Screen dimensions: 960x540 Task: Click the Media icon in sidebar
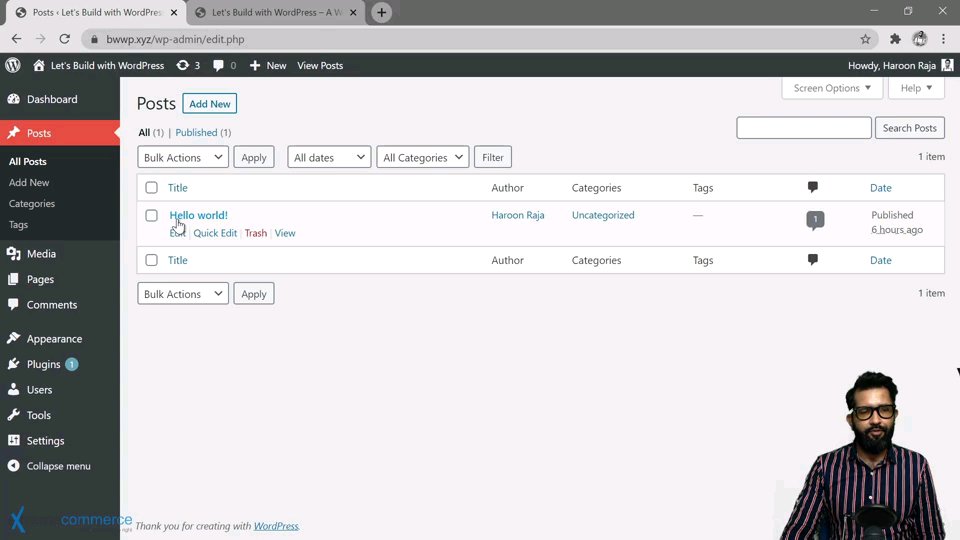13,253
